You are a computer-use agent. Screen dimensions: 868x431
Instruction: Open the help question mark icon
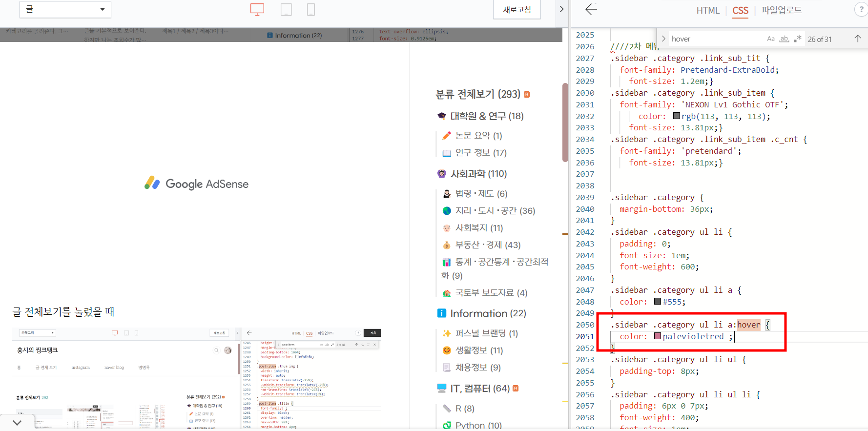click(861, 10)
